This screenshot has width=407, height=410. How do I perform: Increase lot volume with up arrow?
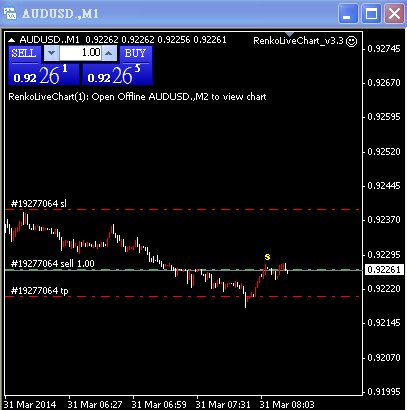109,53
